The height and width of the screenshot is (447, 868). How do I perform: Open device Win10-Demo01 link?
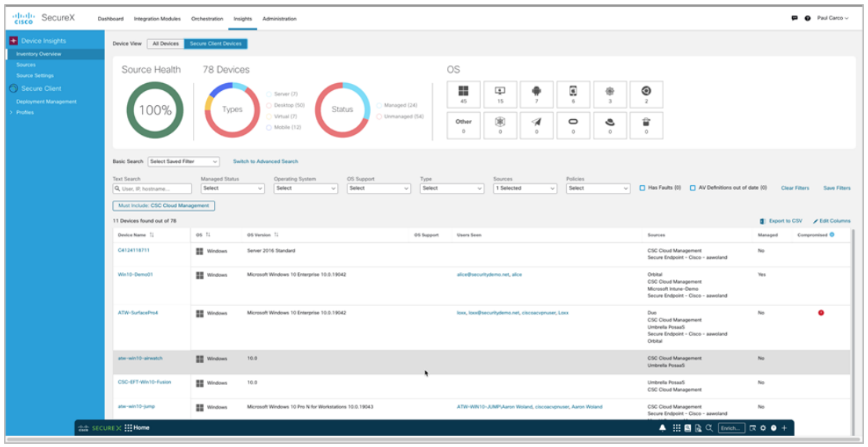click(135, 274)
